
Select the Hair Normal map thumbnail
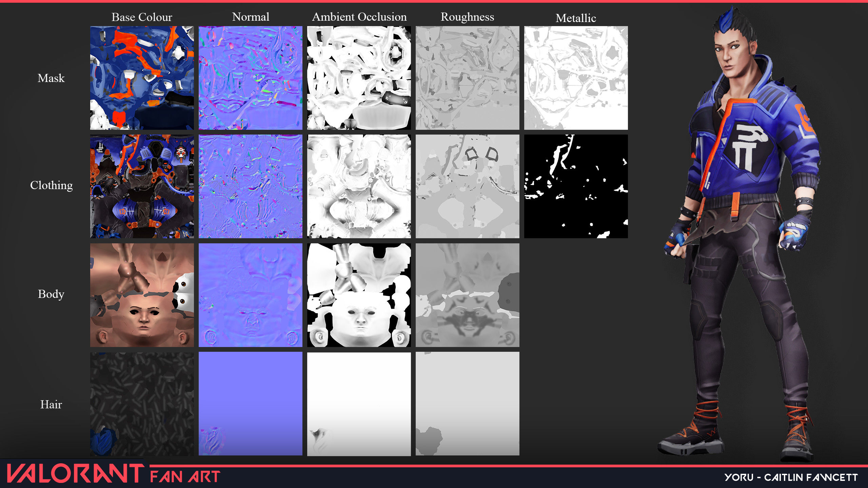point(251,404)
